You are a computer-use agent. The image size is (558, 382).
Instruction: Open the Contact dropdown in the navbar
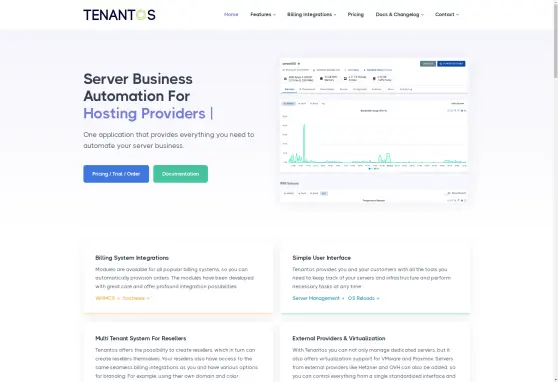click(x=447, y=15)
